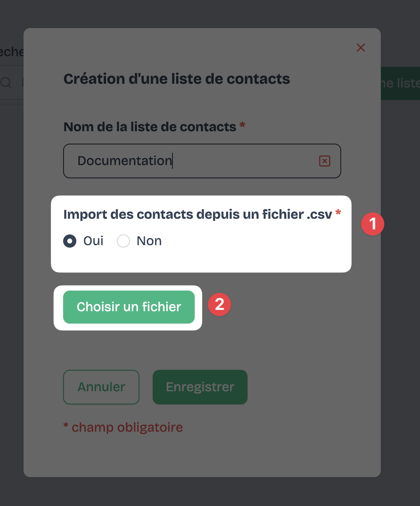This screenshot has height=506, width=420.
Task: Click the red numbered badge 1
Action: 373,224
